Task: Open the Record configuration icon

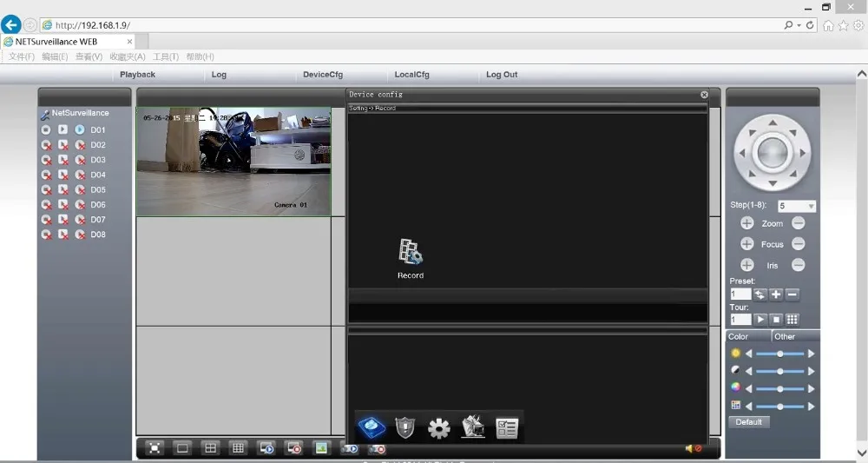Action: pos(411,257)
